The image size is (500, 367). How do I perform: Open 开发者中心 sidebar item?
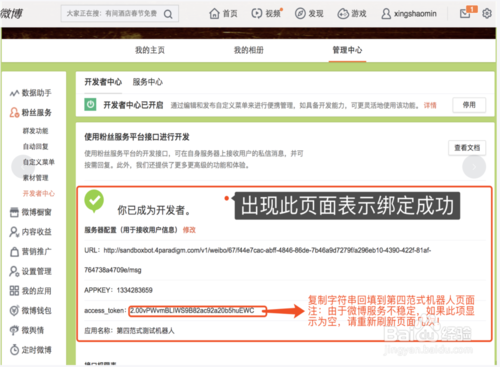(39, 193)
